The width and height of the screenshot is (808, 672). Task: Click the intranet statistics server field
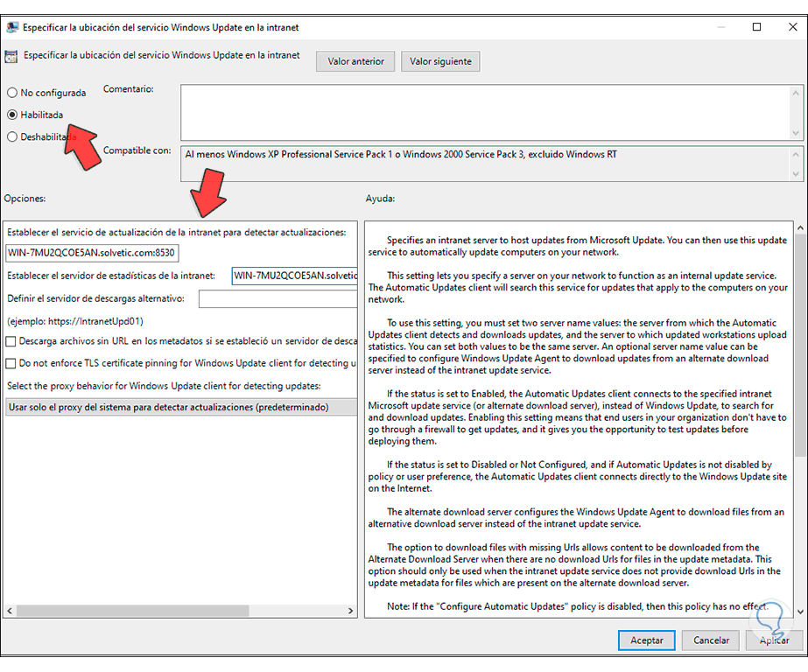click(294, 276)
